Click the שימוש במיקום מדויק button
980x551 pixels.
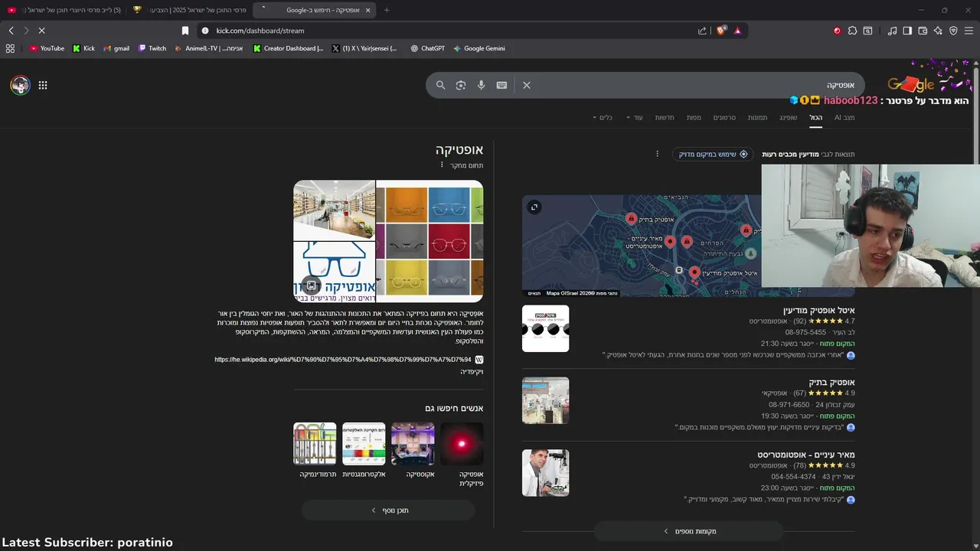click(x=713, y=154)
